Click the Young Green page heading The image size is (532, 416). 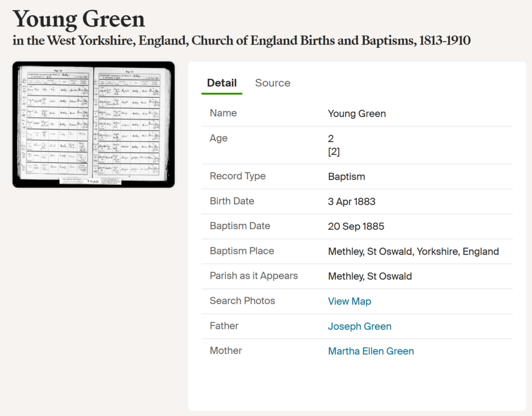[x=79, y=19]
